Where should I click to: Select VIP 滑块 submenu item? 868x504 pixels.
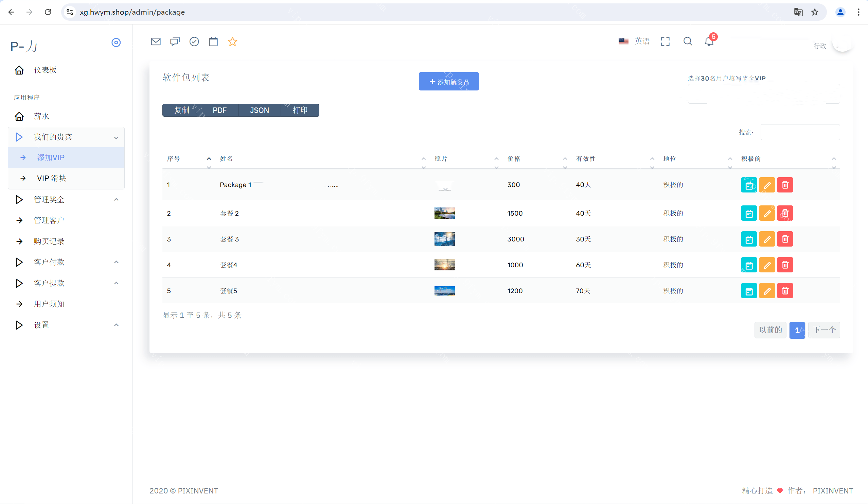(52, 178)
